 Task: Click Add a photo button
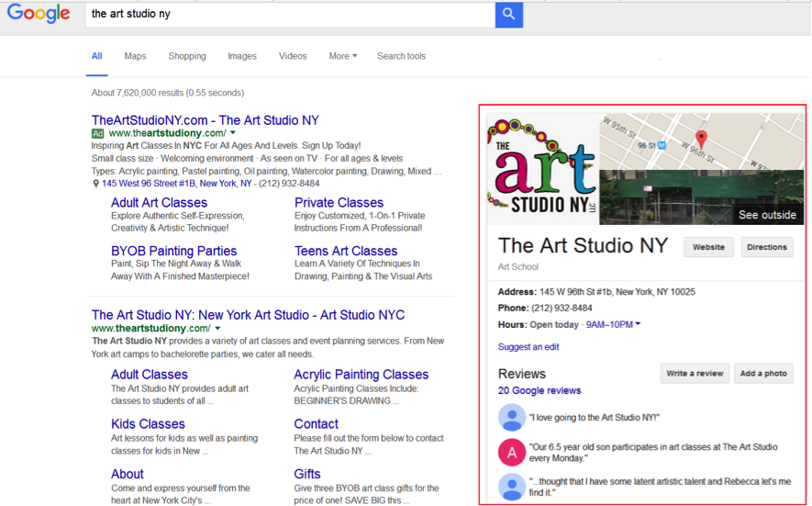click(763, 373)
